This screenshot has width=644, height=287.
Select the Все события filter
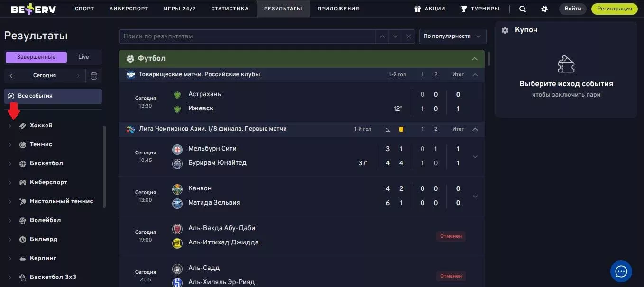(x=53, y=96)
